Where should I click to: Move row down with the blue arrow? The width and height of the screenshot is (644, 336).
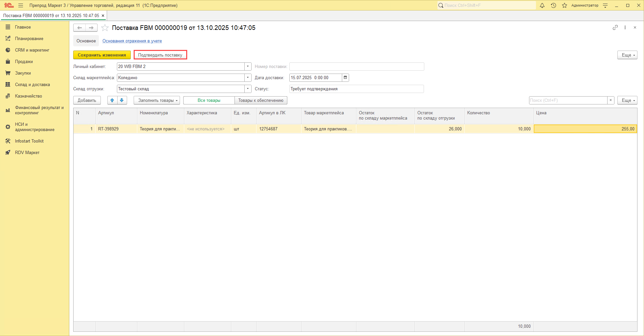[122, 101]
